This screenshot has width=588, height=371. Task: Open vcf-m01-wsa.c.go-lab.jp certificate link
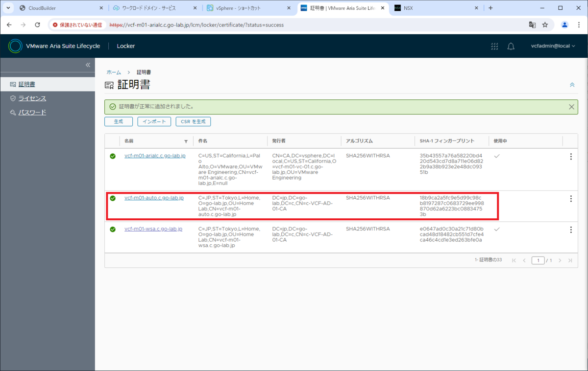153,229
